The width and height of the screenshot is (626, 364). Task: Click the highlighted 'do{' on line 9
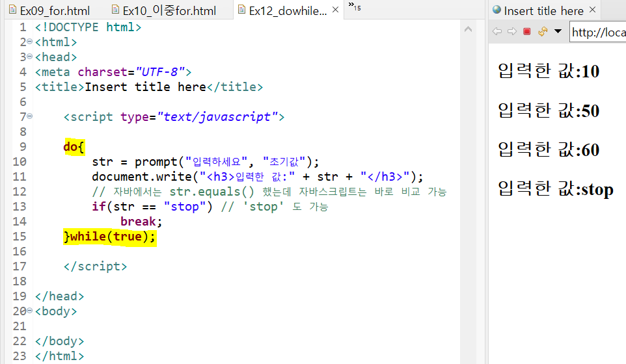74,147
